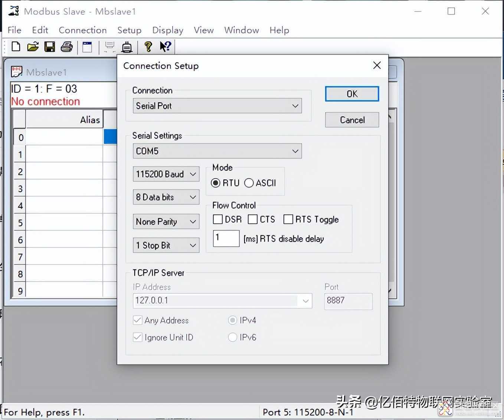Click the New document toolbar icon
The width and height of the screenshot is (504, 420).
tap(16, 47)
